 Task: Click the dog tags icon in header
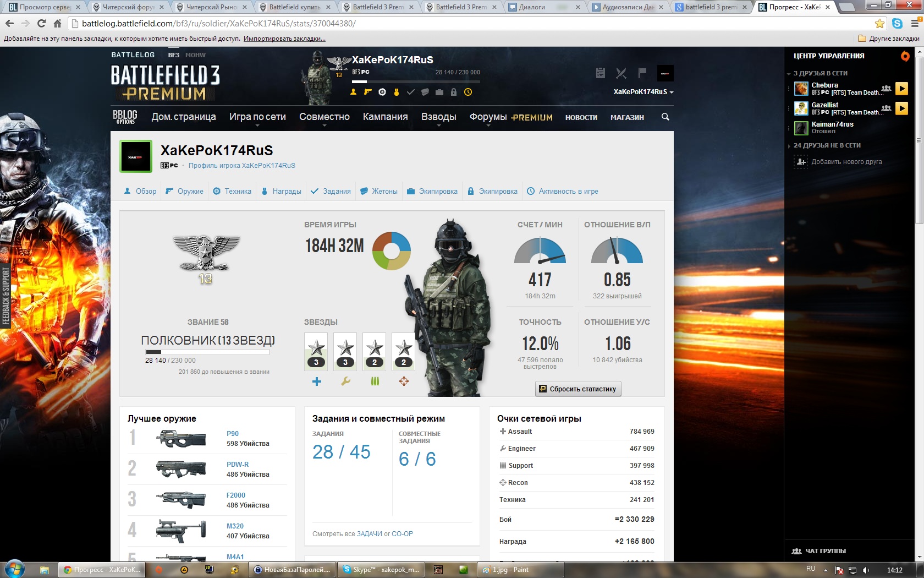425,92
